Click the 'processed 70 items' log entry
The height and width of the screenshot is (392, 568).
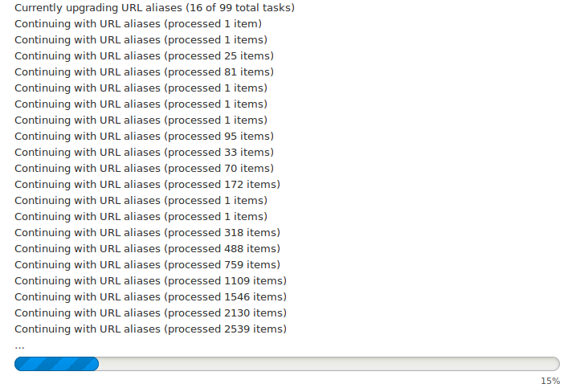[x=144, y=169]
